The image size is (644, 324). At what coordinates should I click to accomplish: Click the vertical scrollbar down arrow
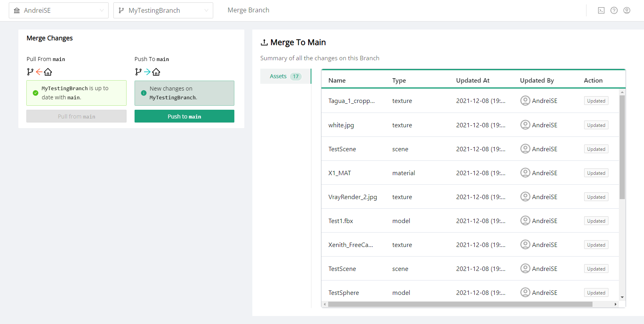point(622,297)
